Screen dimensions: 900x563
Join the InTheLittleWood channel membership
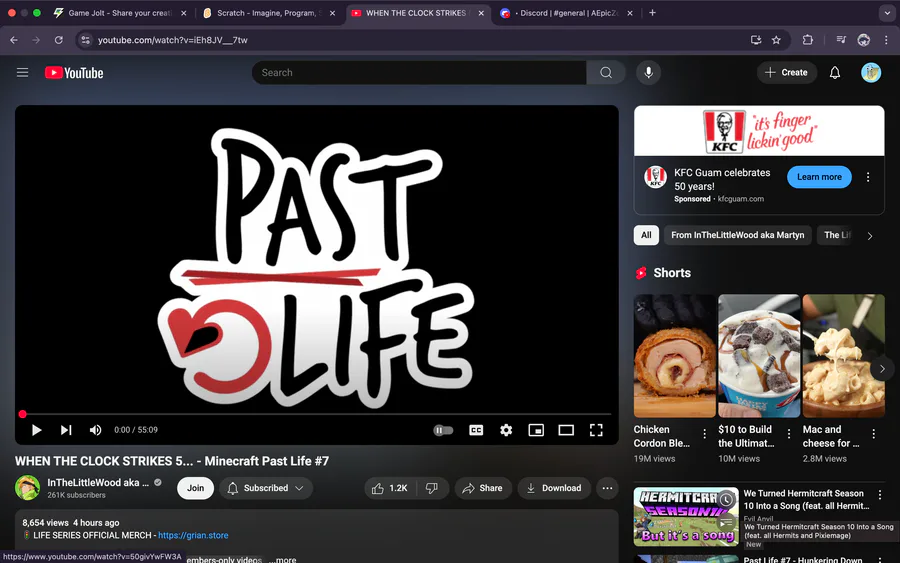(x=195, y=488)
